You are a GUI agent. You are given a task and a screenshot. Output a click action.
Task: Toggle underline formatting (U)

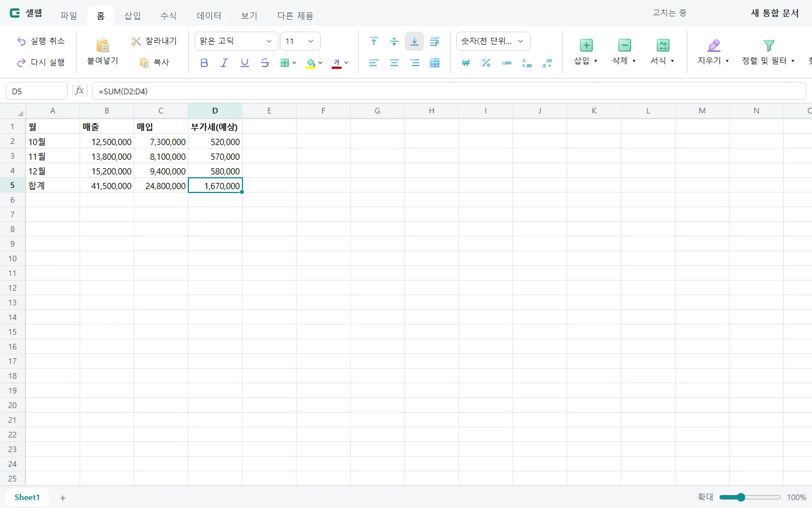pyautogui.click(x=245, y=63)
